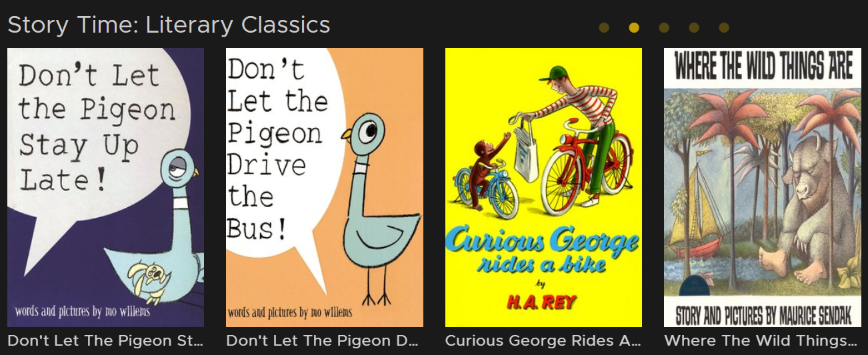Click the H.A. Rey author name on cover
Image resolution: width=868 pixels, height=355 pixels.
[x=543, y=302]
